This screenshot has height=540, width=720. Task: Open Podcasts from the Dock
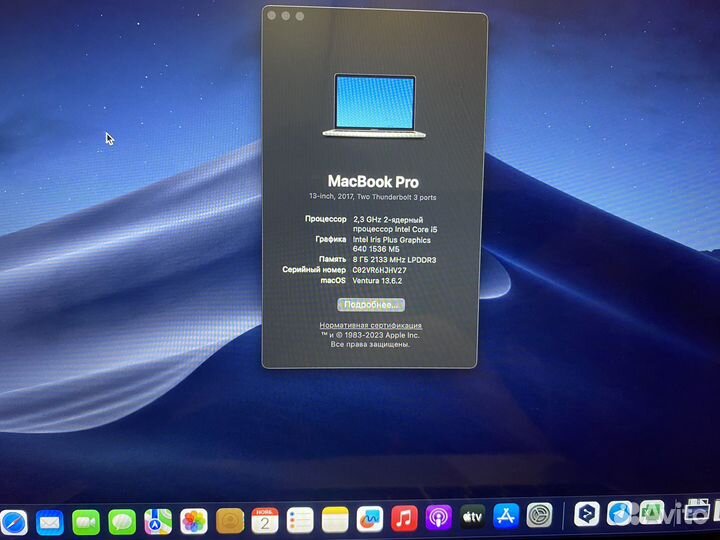(x=439, y=518)
